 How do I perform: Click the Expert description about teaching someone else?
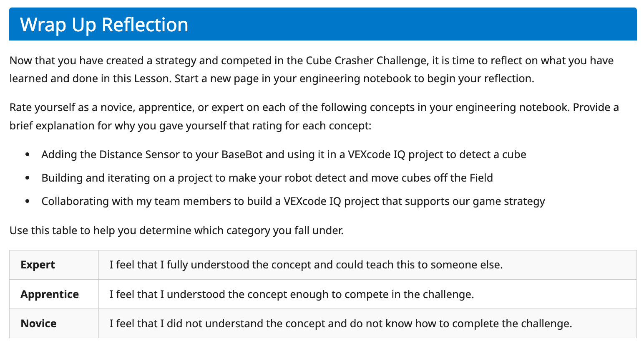(x=306, y=265)
